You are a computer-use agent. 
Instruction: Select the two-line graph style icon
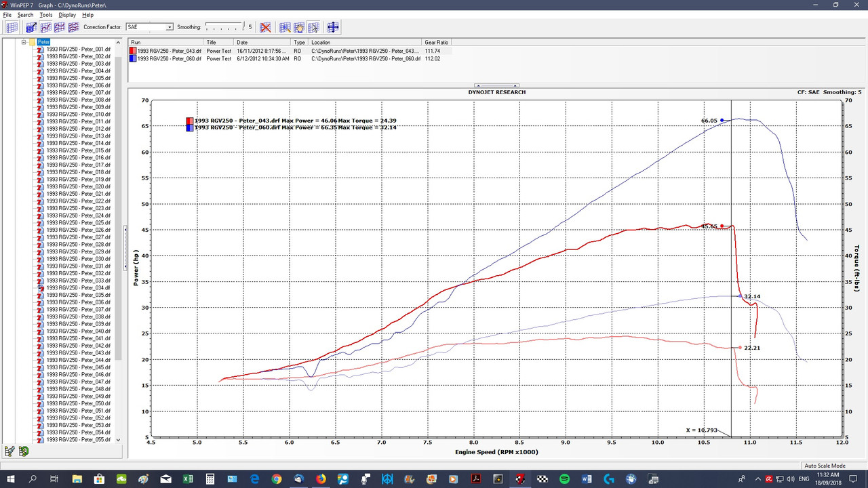[x=60, y=27]
